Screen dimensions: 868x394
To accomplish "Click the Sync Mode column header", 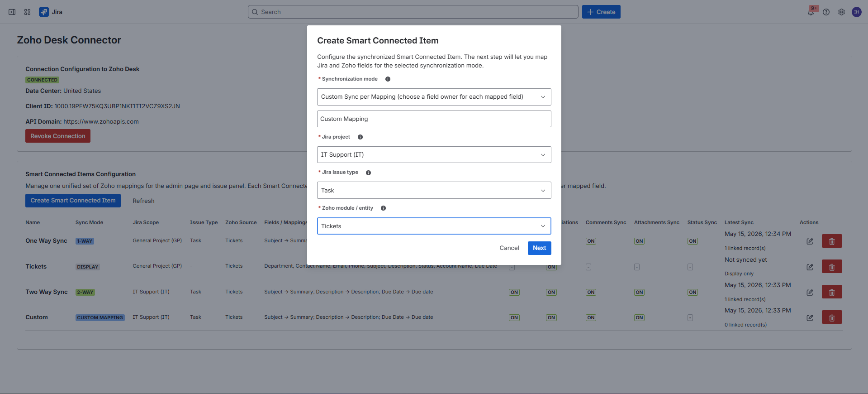I will tap(89, 223).
